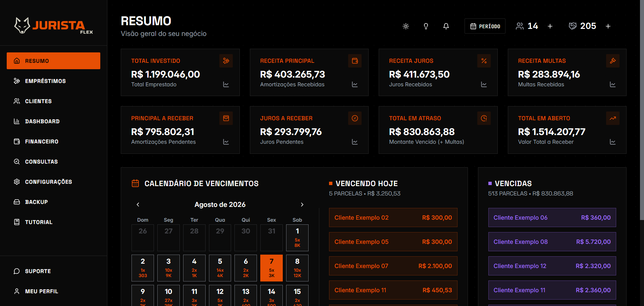Open overdue Cliente Exemplo 08 entry
The width and height of the screenshot is (644, 306).
[x=552, y=242]
